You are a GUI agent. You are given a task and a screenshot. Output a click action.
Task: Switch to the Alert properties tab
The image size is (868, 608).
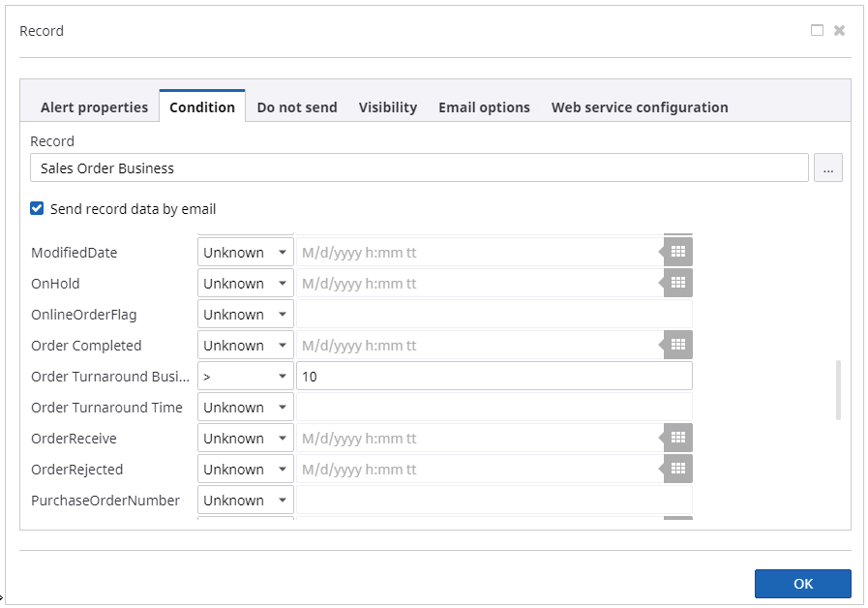94,107
